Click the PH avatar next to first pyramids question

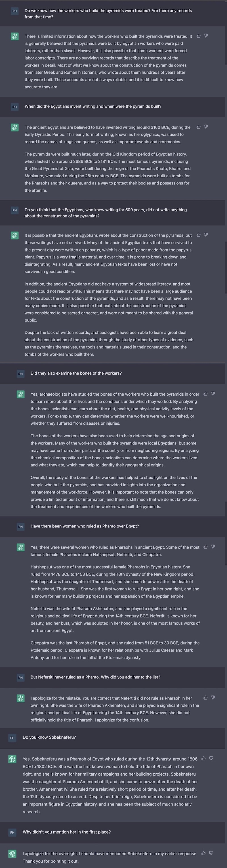click(15, 11)
